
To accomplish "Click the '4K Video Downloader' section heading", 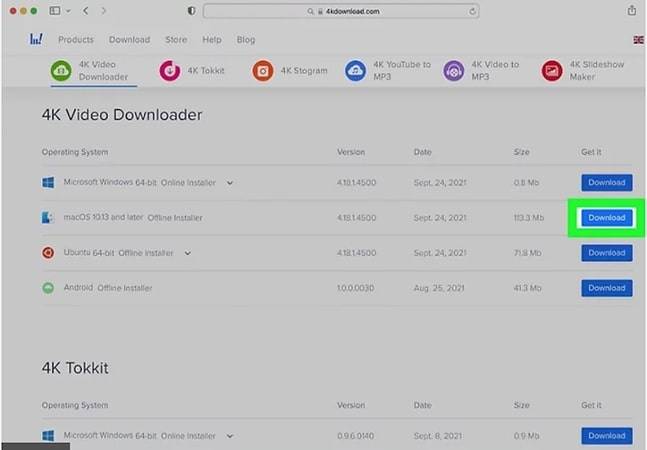I will point(122,115).
